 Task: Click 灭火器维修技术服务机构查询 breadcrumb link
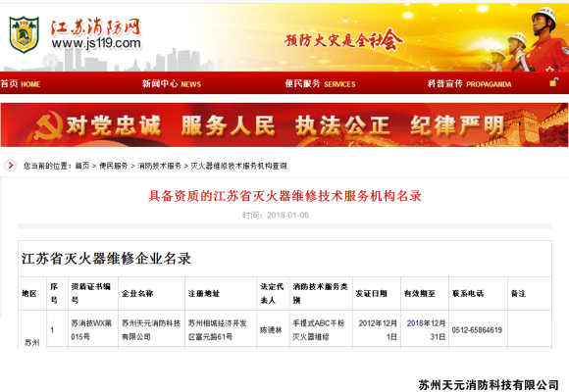[x=238, y=166]
